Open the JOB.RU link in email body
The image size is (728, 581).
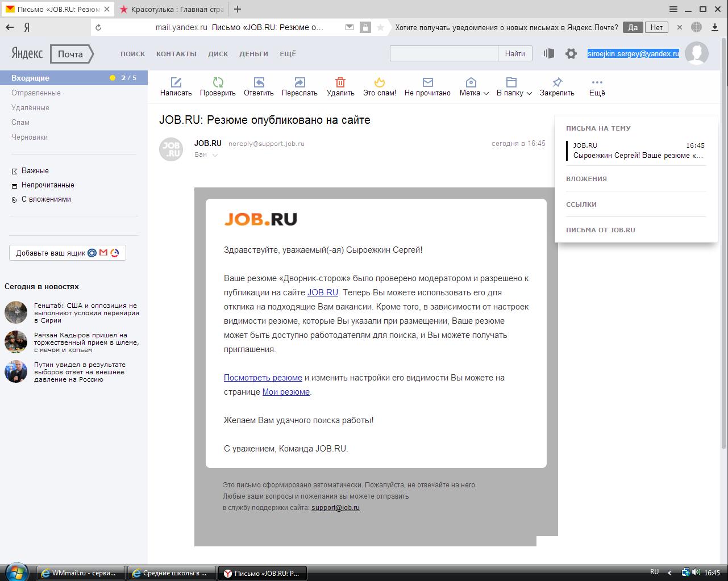pos(323,292)
